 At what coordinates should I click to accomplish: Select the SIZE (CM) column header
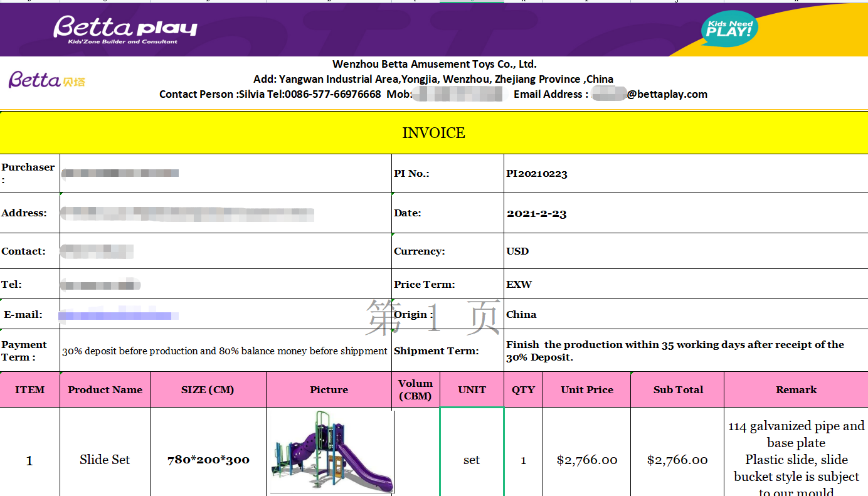pos(208,390)
